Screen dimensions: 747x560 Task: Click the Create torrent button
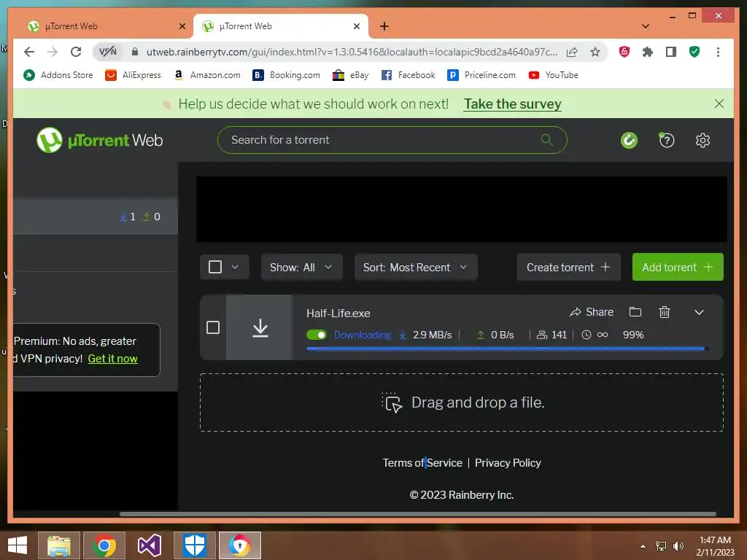click(x=568, y=267)
